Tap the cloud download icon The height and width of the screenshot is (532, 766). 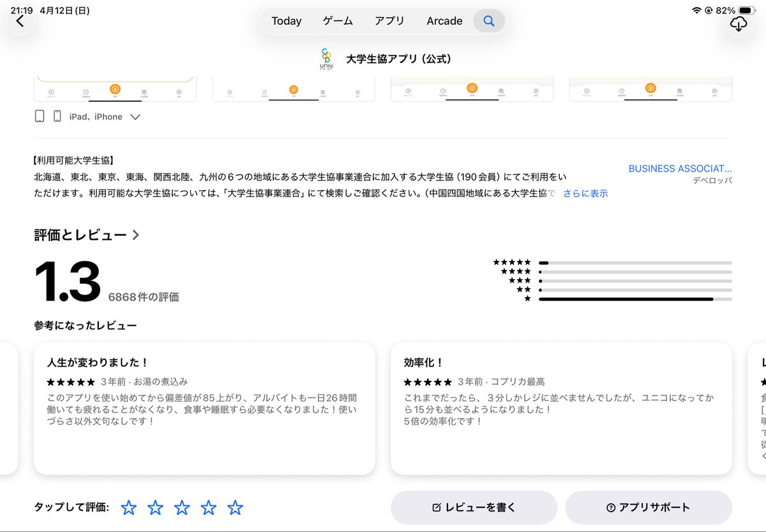coord(739,24)
